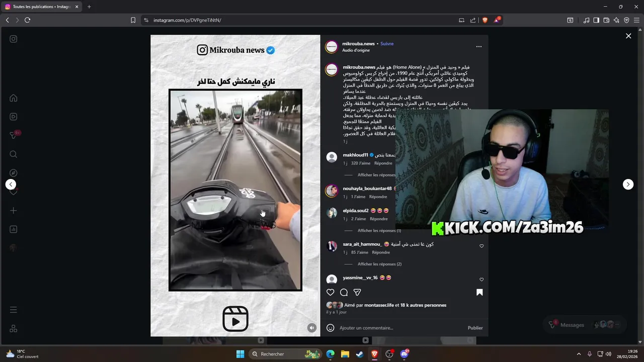644x362 pixels.
Task: Open the Brave Shields lion icon
Action: click(x=485, y=20)
